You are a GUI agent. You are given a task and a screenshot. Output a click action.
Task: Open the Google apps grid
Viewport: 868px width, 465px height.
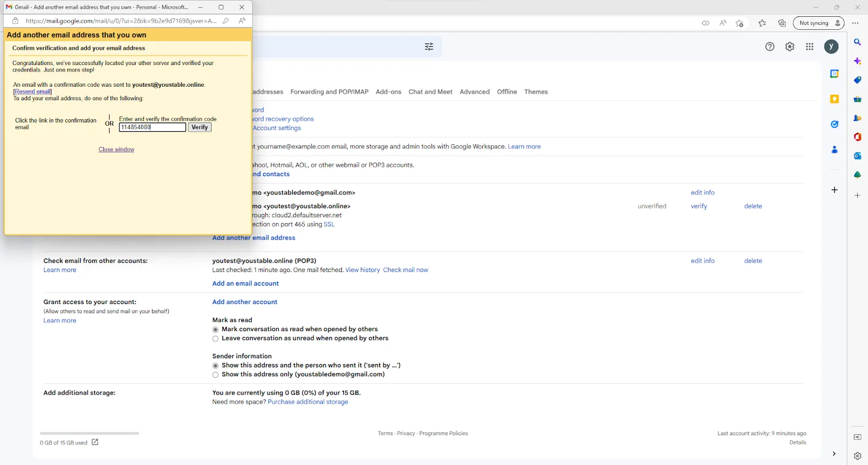[810, 47]
